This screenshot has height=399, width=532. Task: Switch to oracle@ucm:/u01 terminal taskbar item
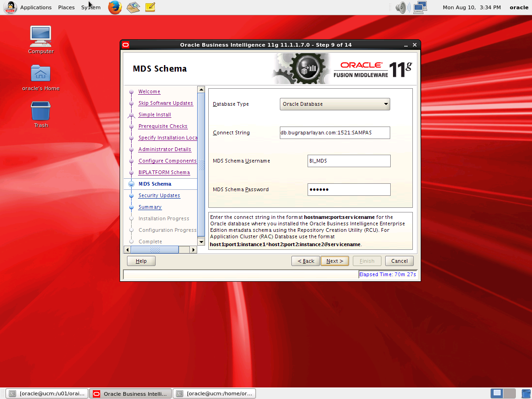point(48,393)
